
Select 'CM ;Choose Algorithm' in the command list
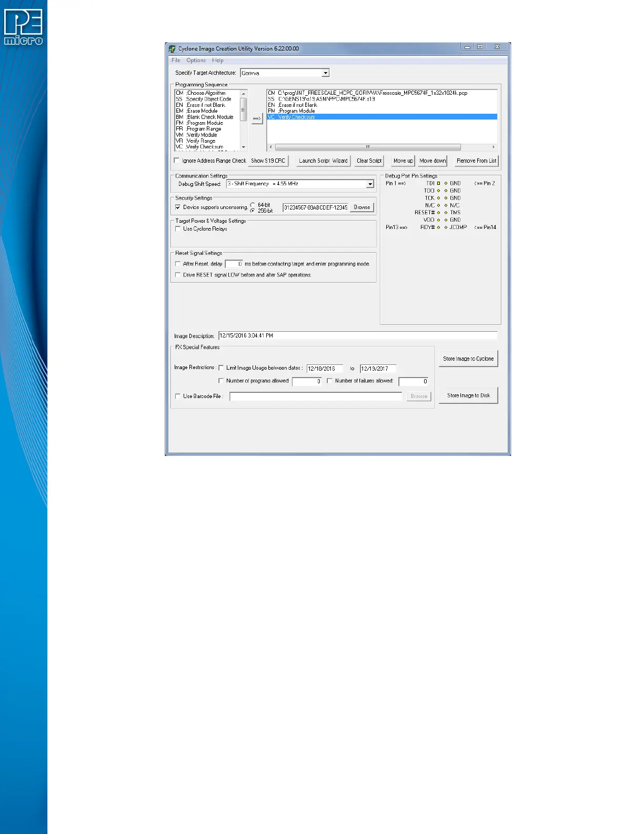[207, 93]
